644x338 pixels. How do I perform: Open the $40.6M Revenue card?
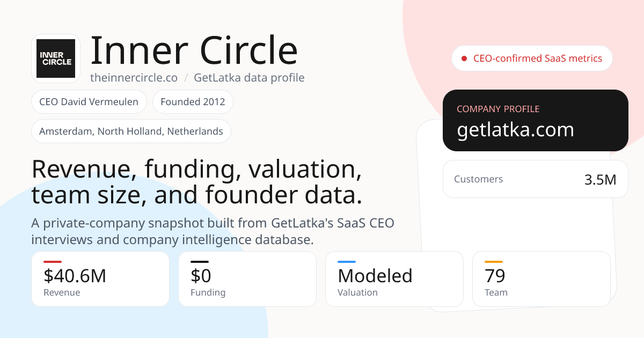[100, 279]
